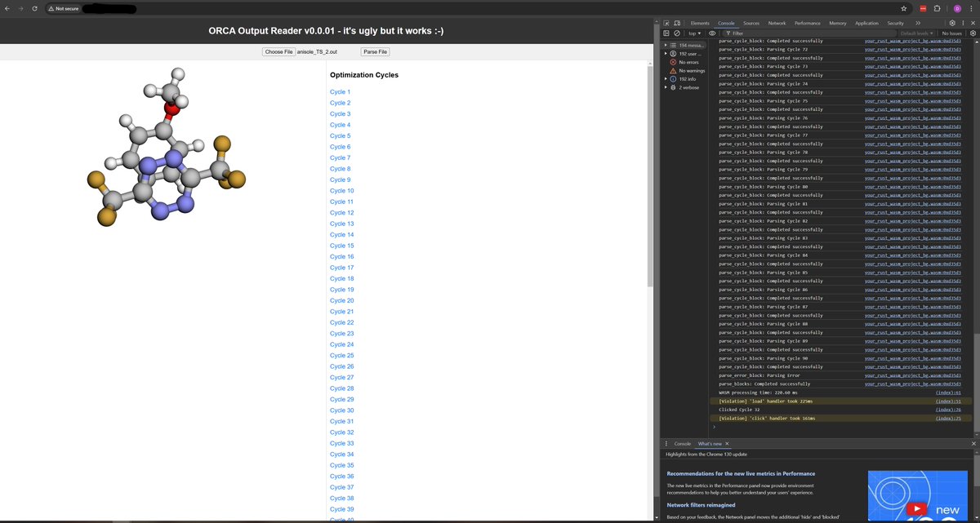This screenshot has height=523, width=980.
Task: Open the Cycle 39 link
Action: pyautogui.click(x=341, y=509)
